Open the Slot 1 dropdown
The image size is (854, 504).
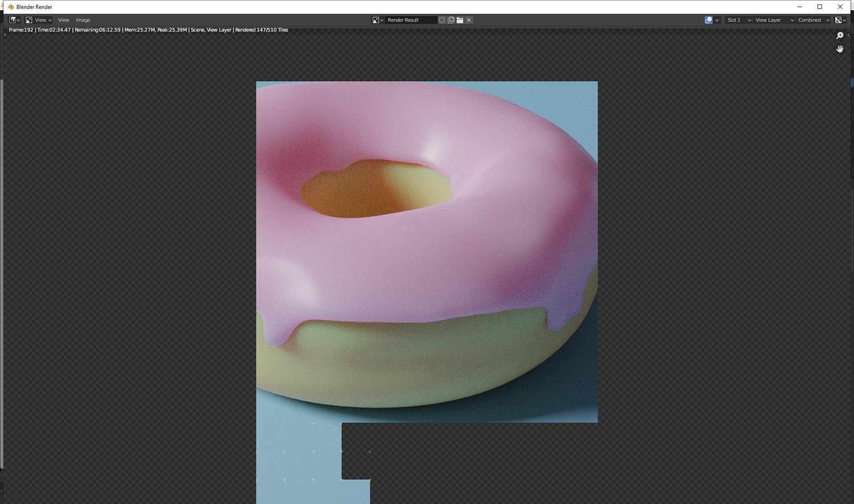pos(738,20)
